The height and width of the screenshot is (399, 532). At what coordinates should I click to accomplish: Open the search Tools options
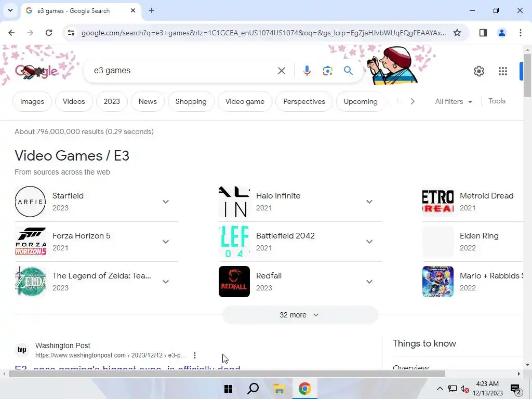point(497,101)
